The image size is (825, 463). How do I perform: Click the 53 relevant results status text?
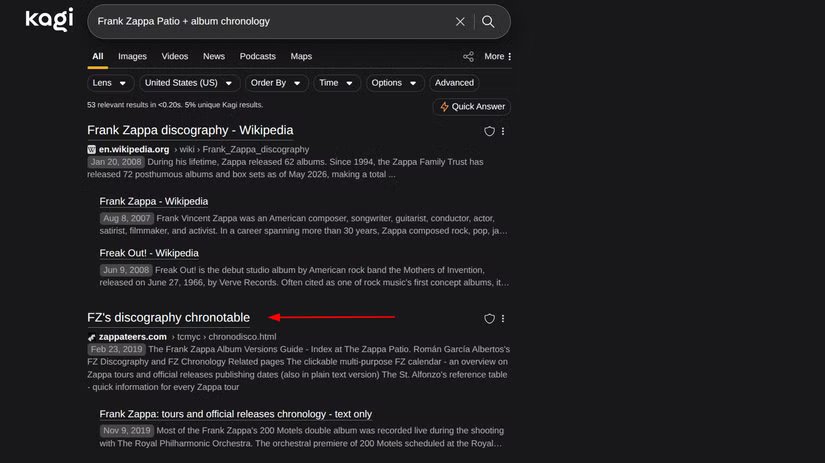pyautogui.click(x=175, y=105)
